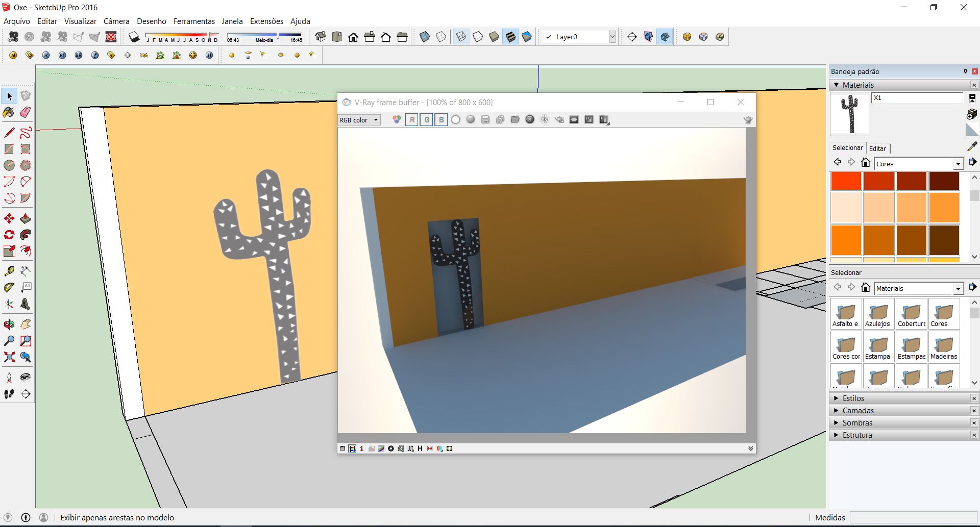Select the Circle tool

tap(9, 165)
